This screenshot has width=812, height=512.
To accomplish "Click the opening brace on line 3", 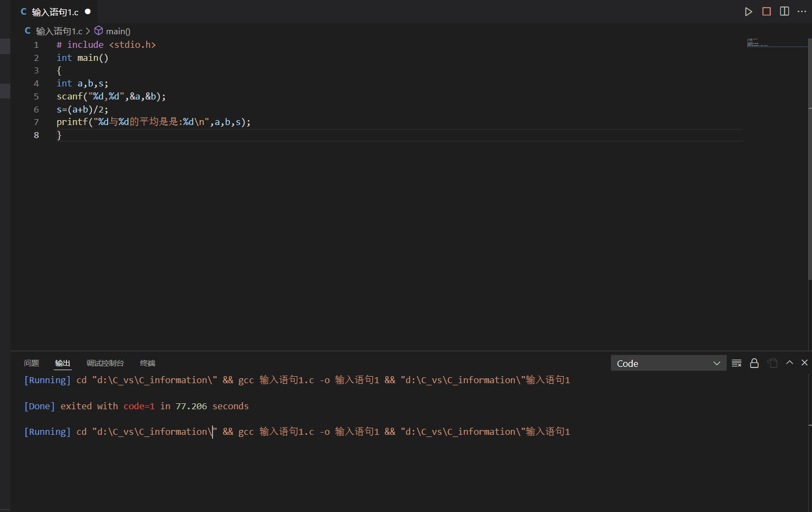I will point(59,71).
